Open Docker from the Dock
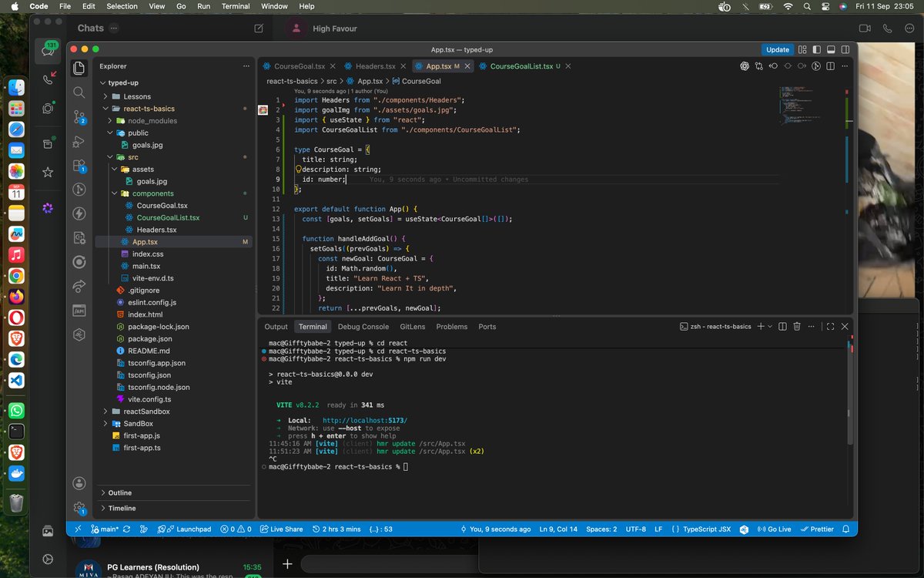Screen dimensions: 924x578 point(16,474)
